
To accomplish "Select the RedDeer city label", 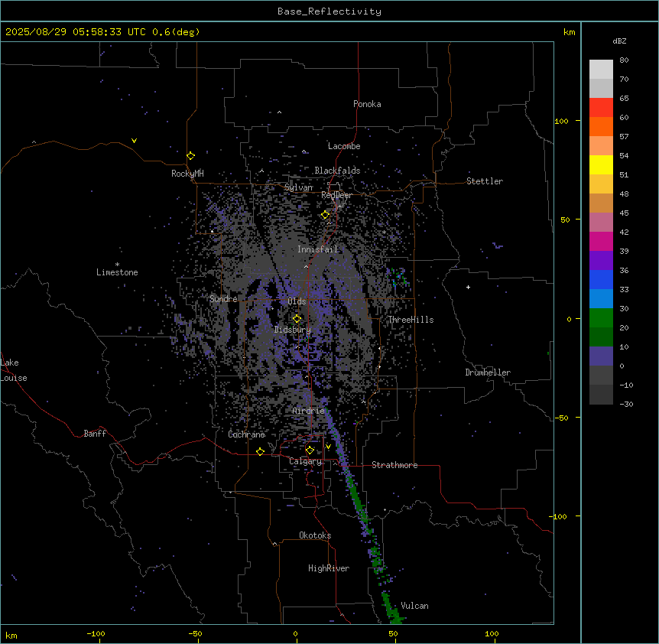I will 336,195.
